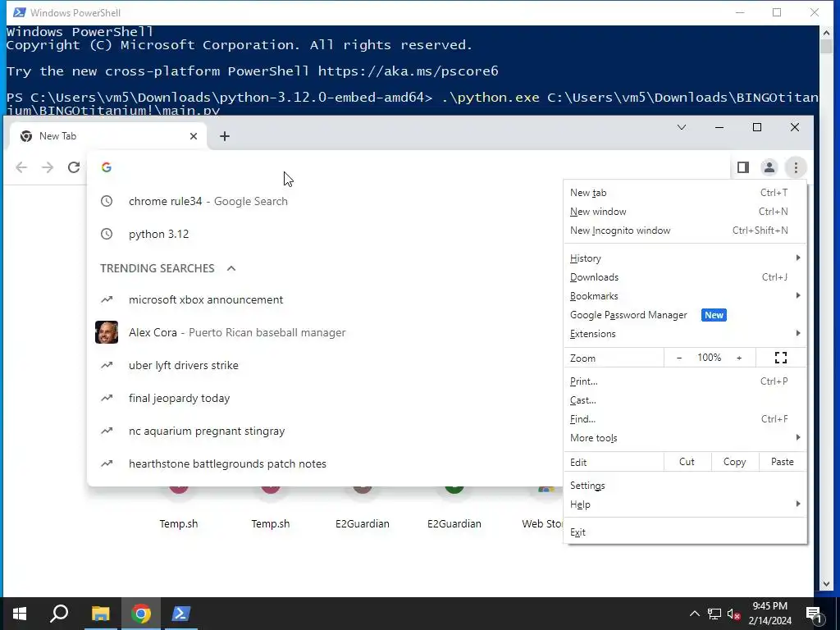Image resolution: width=840 pixels, height=630 pixels.
Task: Enter fullscreen mode via the zoom row icon
Action: (781, 358)
